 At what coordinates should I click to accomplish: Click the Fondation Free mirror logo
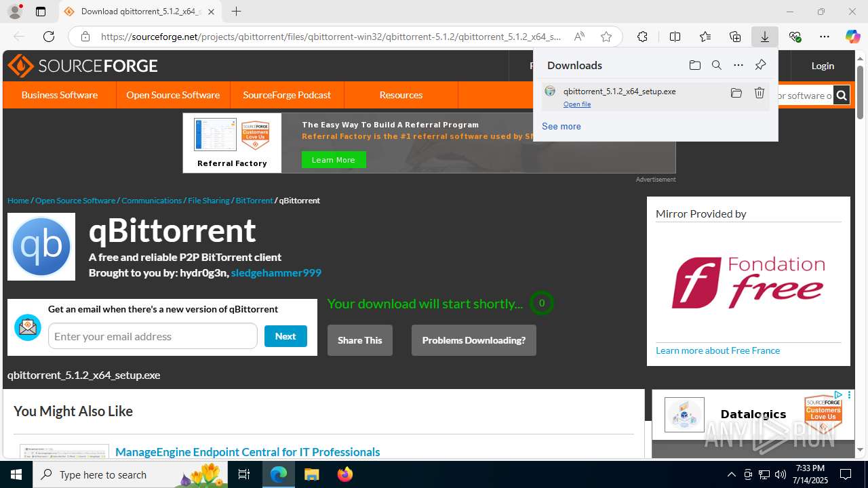coord(748,283)
